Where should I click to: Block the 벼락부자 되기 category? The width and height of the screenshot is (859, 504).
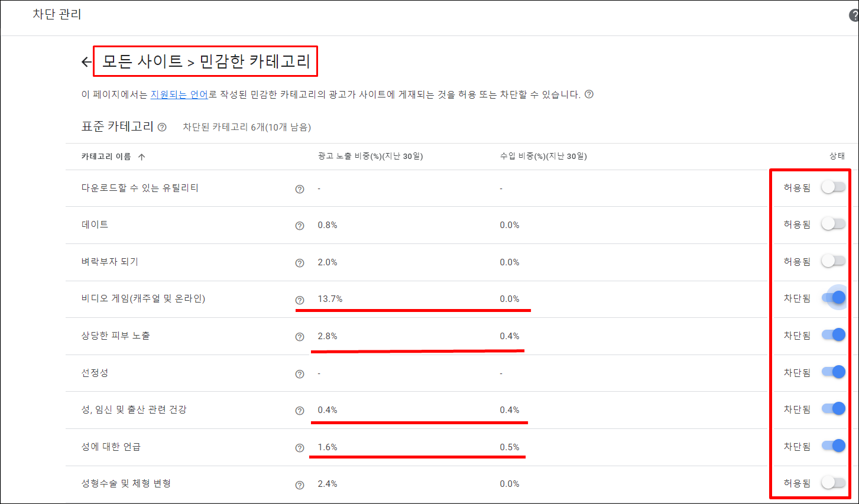point(834,261)
